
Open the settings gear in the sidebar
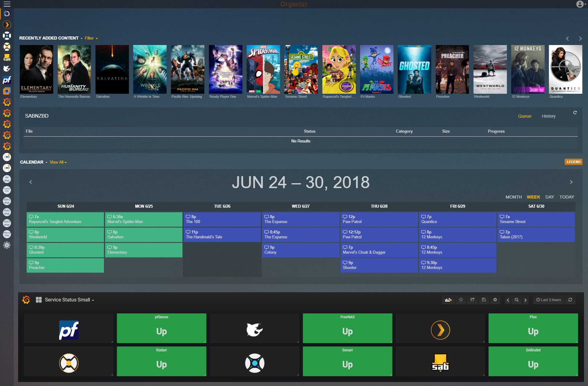click(x=7, y=245)
